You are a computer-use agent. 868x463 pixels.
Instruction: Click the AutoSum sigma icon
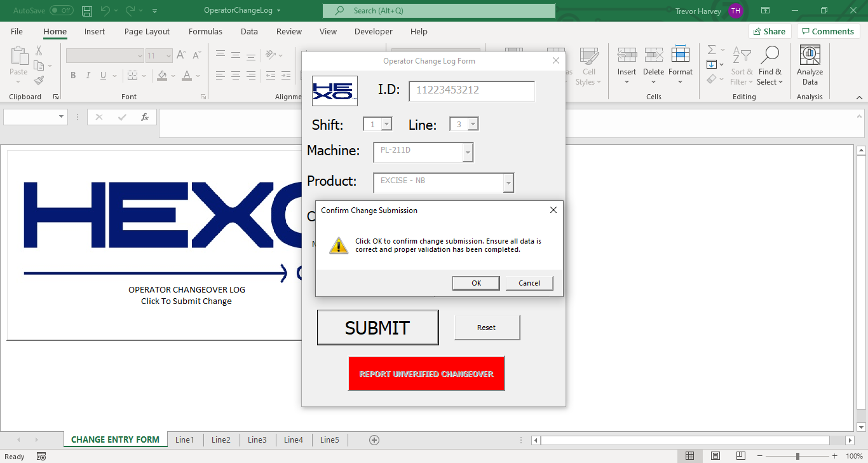coord(712,50)
